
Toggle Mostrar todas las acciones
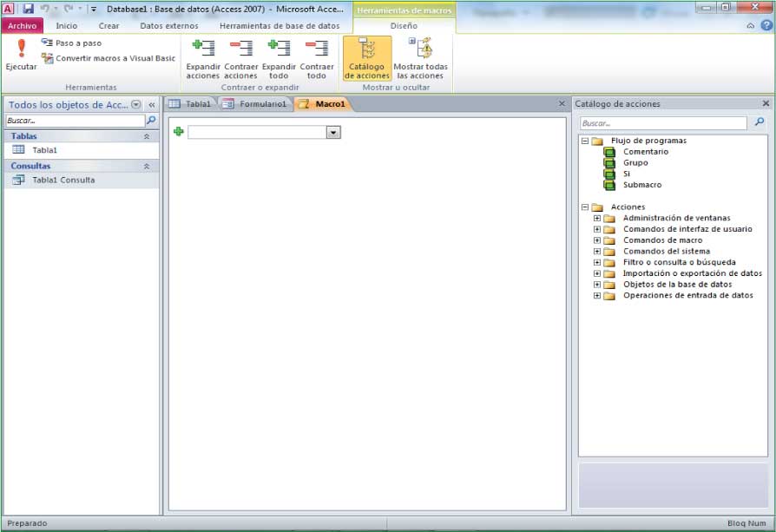click(x=420, y=58)
